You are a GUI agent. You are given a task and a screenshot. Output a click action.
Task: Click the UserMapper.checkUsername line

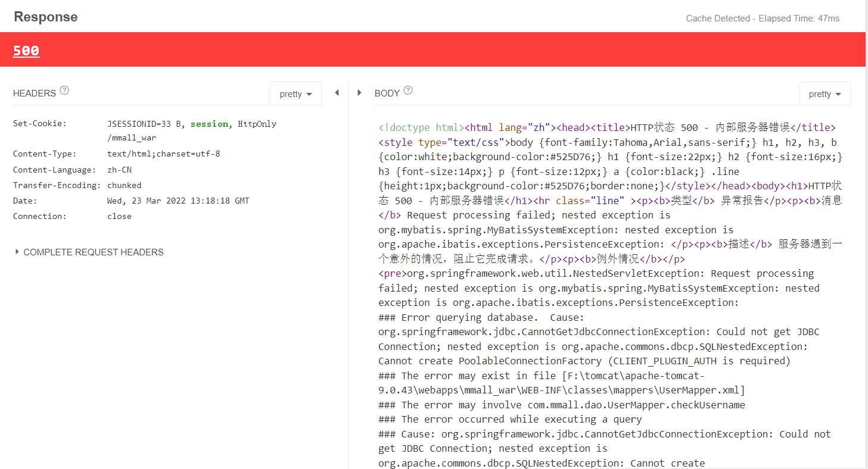[562, 405]
